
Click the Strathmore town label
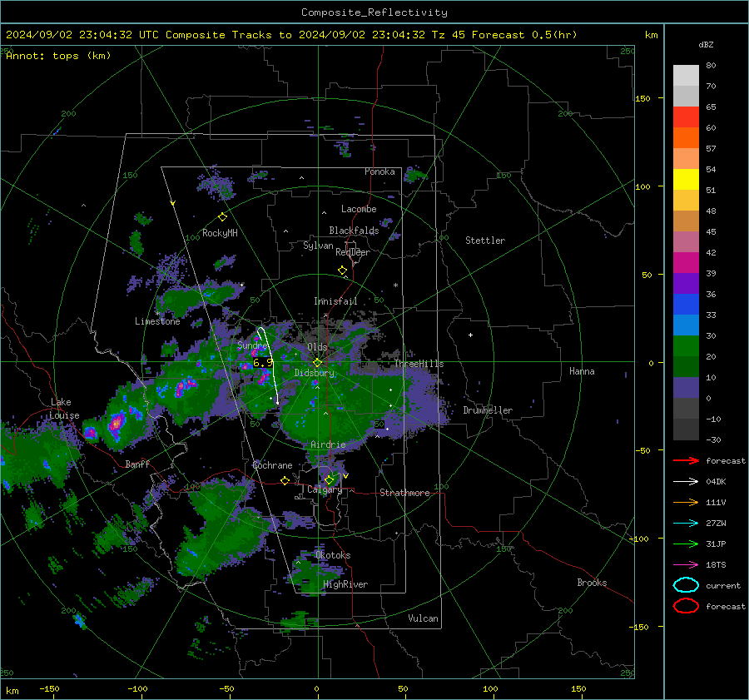[x=404, y=493]
